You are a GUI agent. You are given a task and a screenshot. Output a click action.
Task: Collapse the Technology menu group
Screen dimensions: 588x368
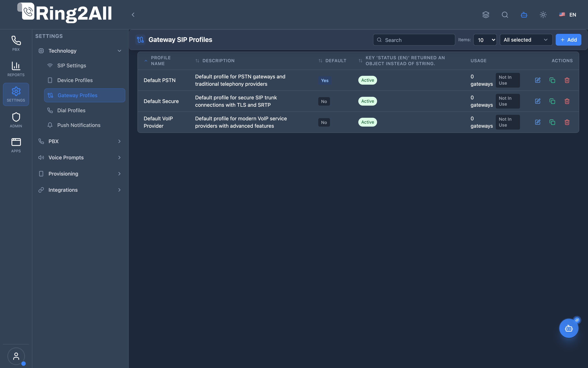point(80,51)
